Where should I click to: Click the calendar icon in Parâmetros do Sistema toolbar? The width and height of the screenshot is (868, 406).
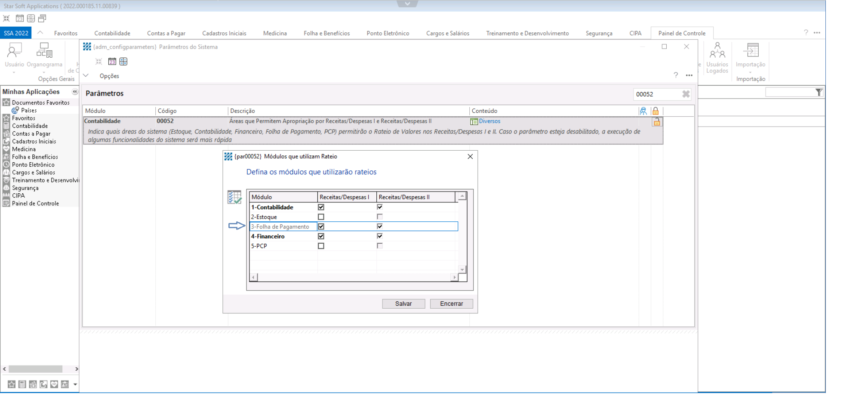pyautogui.click(x=112, y=62)
